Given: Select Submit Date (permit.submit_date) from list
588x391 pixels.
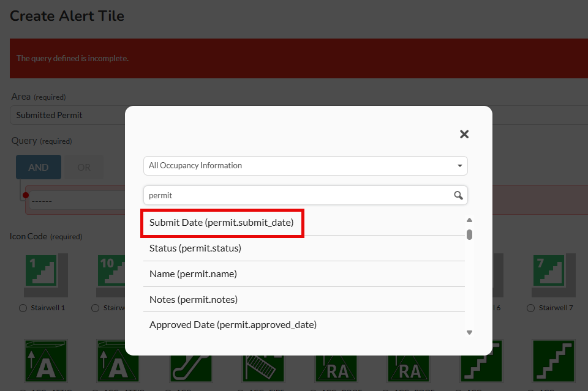Looking at the screenshot, I should pos(222,223).
